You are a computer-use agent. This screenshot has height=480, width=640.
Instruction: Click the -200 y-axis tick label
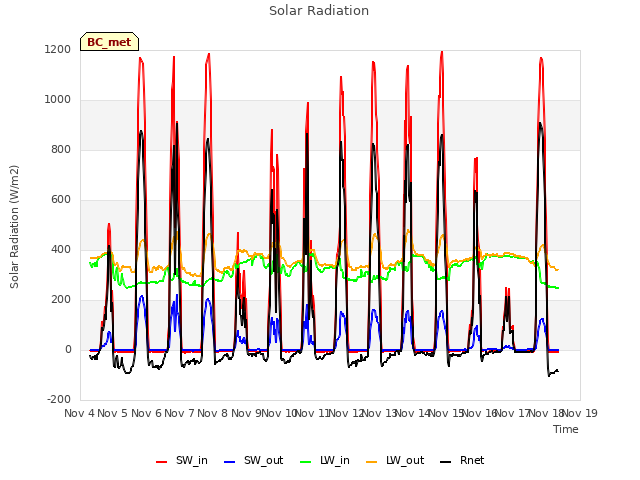(x=59, y=400)
